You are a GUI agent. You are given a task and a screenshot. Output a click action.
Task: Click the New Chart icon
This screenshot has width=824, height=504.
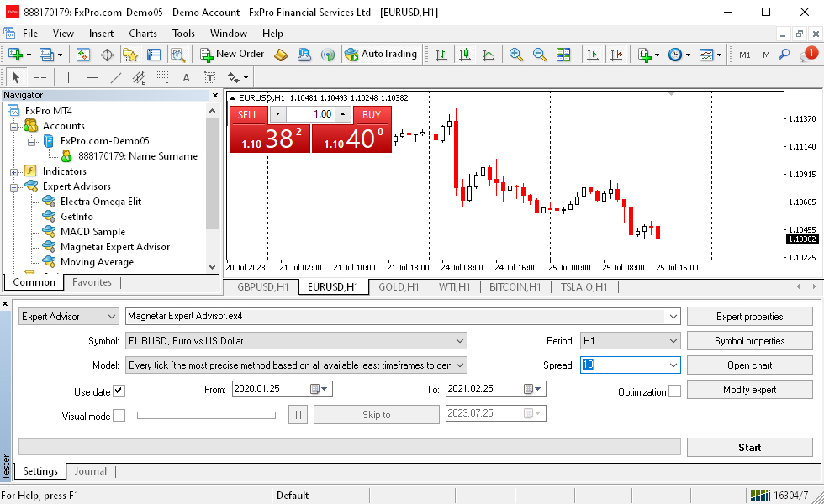click(15, 55)
